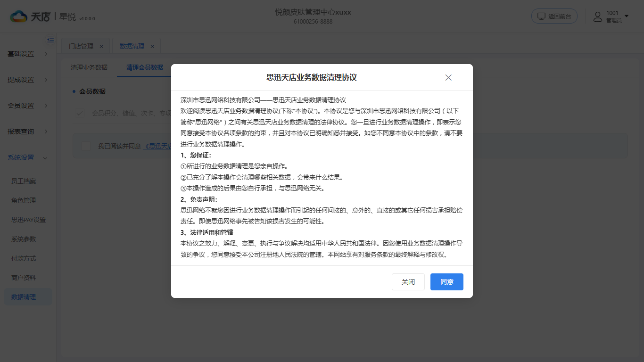Toggle the 会员积分、储值 checkbox
The height and width of the screenshot is (362, 644).
(x=80, y=113)
